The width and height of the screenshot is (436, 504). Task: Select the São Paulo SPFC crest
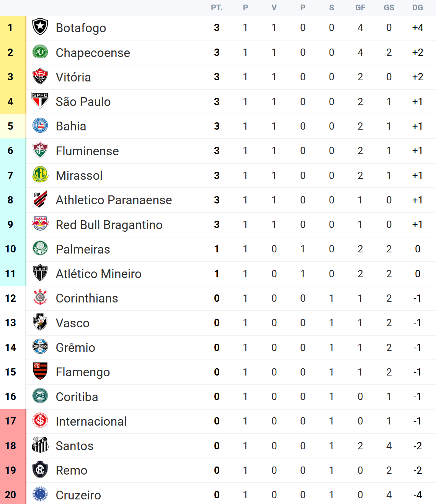[40, 101]
